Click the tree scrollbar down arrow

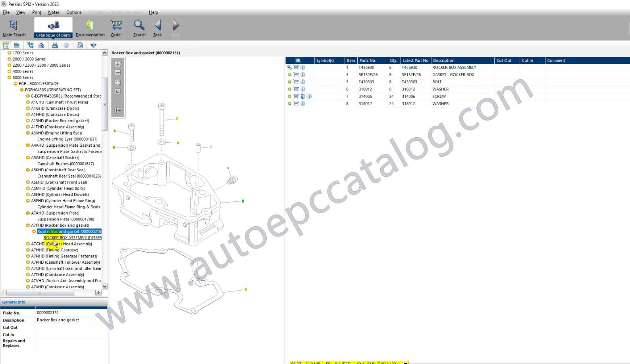click(x=105, y=286)
